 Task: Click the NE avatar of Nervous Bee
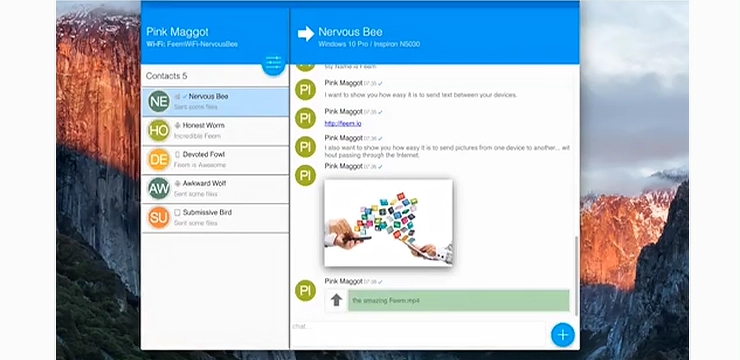pos(159,102)
